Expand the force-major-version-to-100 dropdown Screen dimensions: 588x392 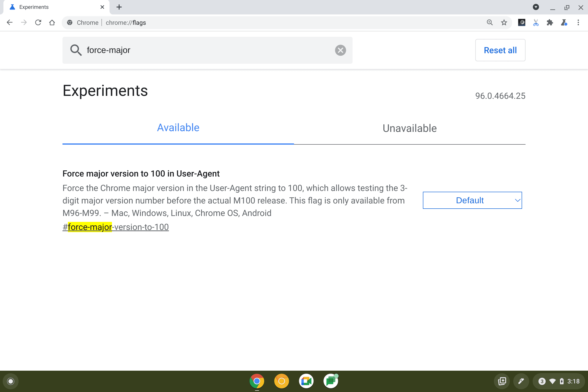click(472, 200)
